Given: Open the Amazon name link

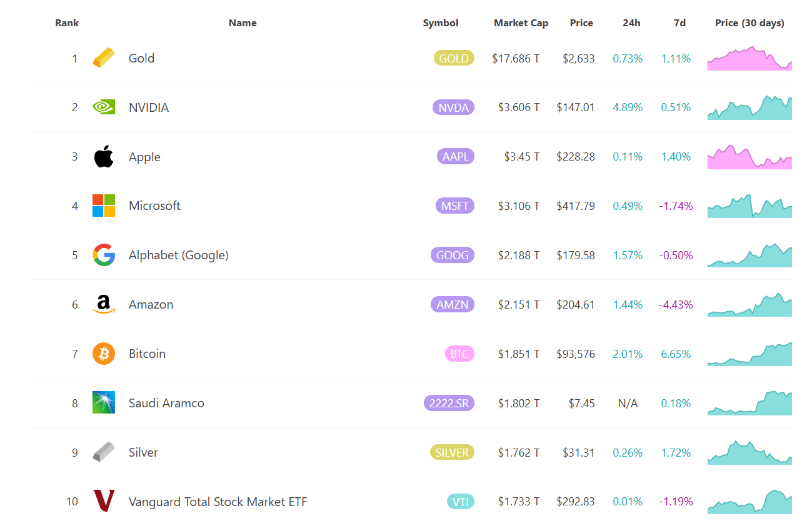Looking at the screenshot, I should [151, 304].
